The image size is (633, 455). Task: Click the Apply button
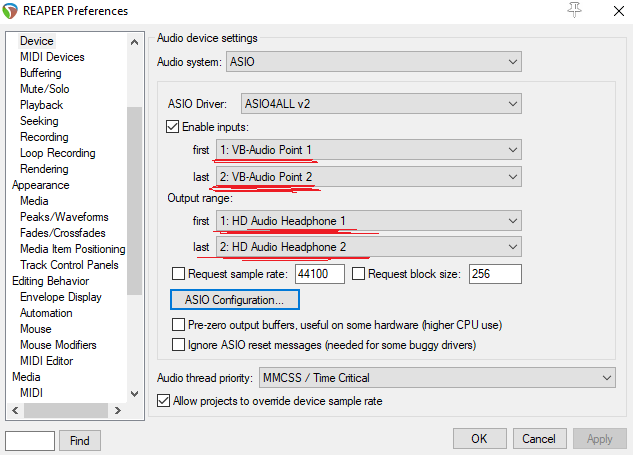point(599,439)
